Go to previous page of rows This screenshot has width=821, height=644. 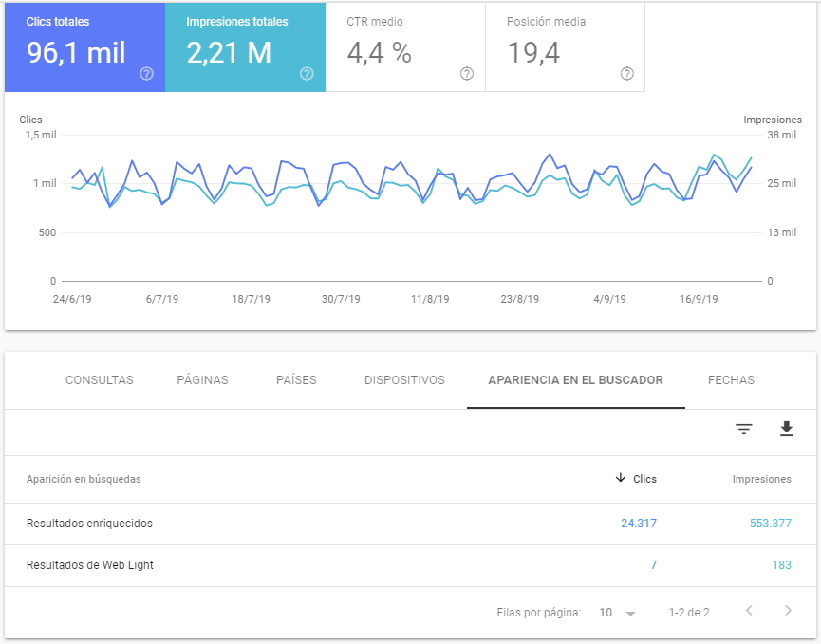click(x=748, y=612)
